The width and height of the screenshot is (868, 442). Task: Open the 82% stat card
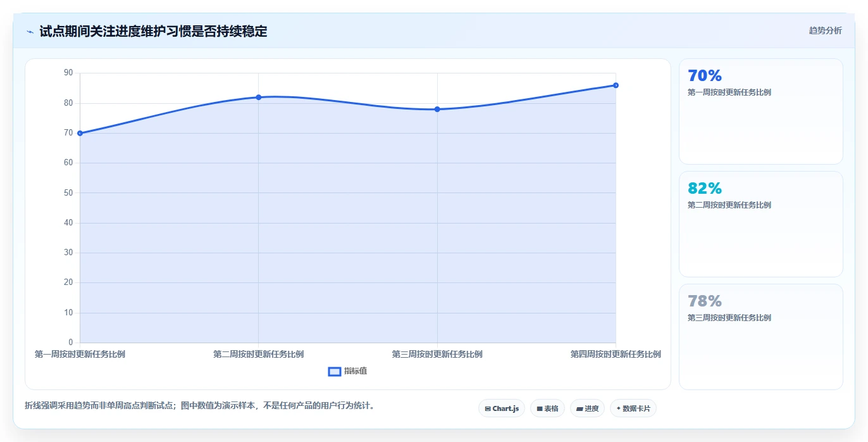click(x=761, y=224)
